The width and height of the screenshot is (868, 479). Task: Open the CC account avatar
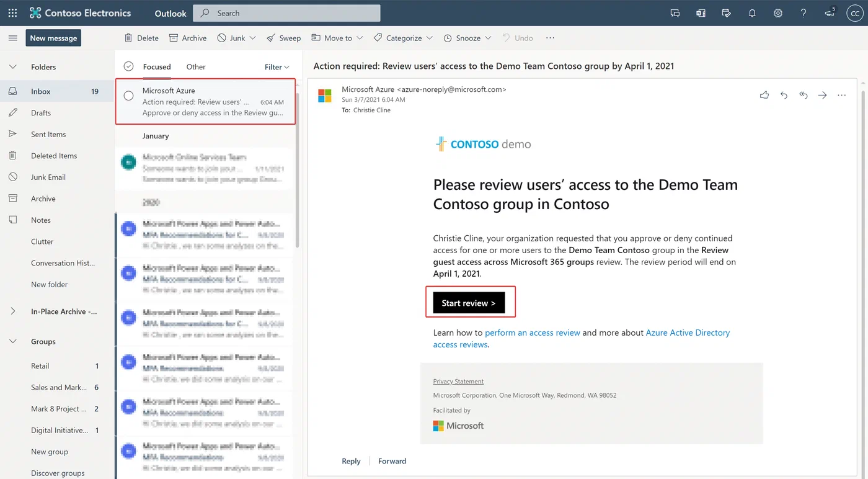click(x=854, y=13)
